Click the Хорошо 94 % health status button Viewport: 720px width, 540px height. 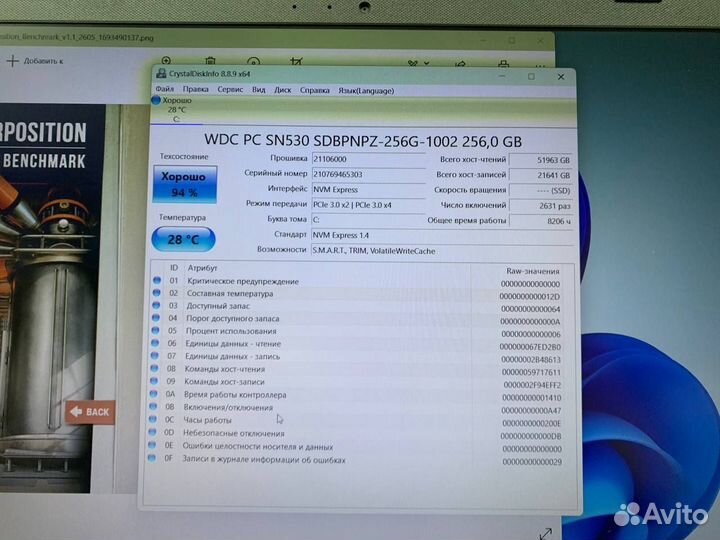(x=185, y=184)
